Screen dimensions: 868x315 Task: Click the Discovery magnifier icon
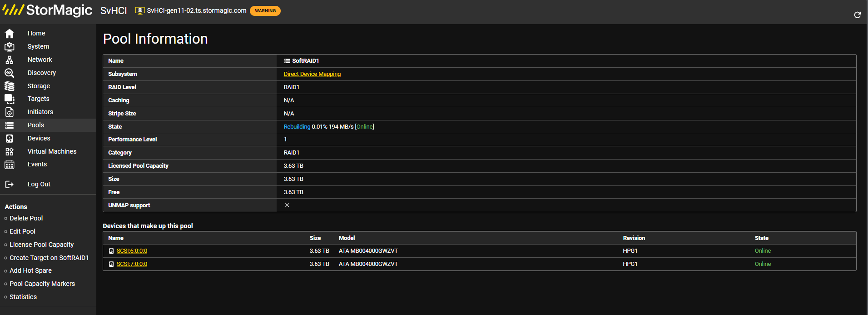point(9,73)
